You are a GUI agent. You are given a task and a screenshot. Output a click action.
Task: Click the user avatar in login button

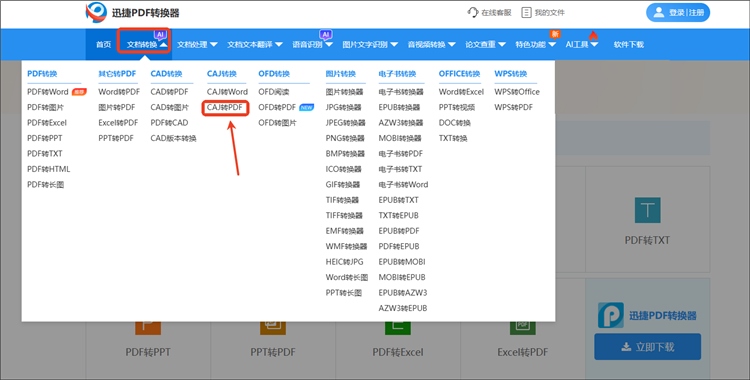(x=659, y=12)
